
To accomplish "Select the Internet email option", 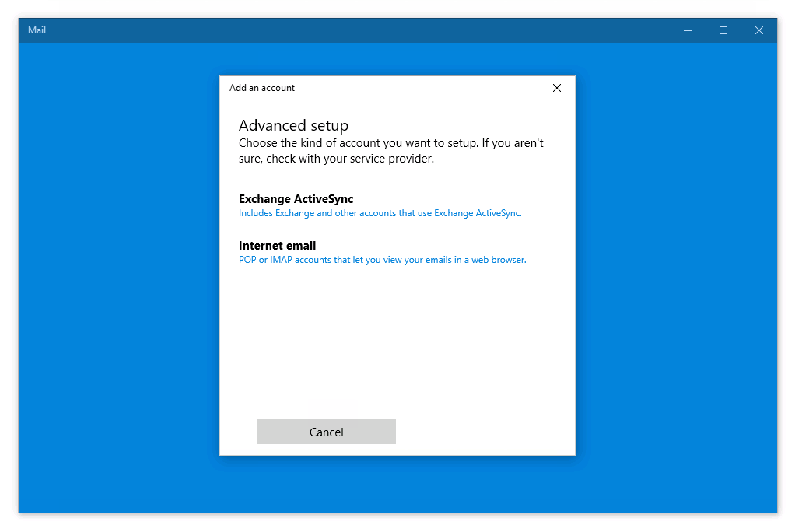I will pos(277,246).
